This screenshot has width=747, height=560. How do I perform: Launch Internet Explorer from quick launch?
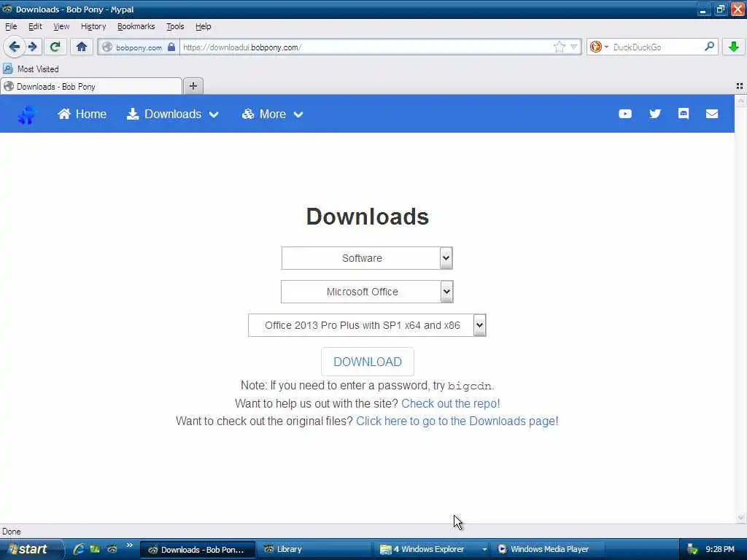[x=79, y=549]
